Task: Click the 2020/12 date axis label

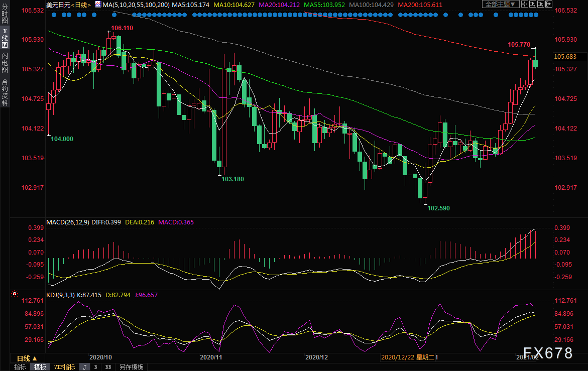Action: coord(316,357)
